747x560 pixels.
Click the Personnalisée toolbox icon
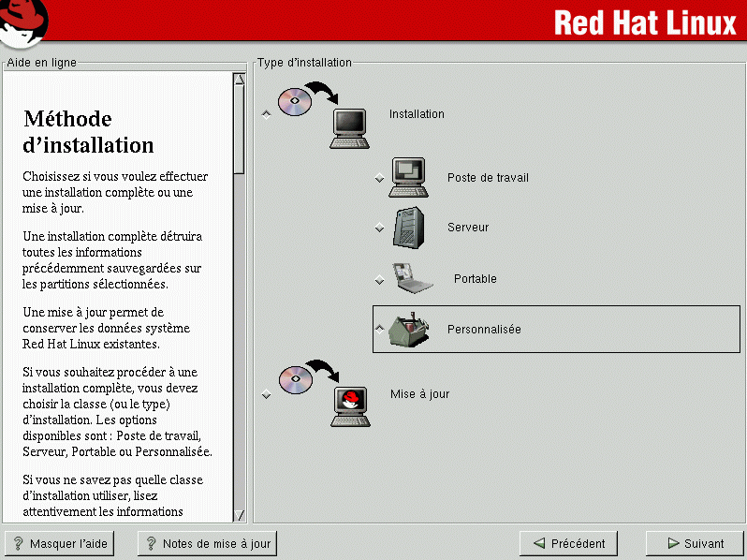409,329
